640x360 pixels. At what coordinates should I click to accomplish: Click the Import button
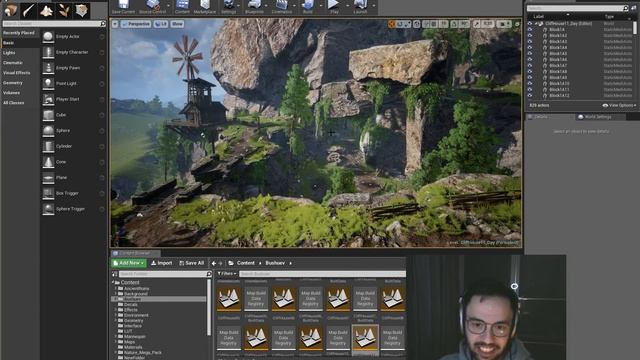pyautogui.click(x=162, y=263)
